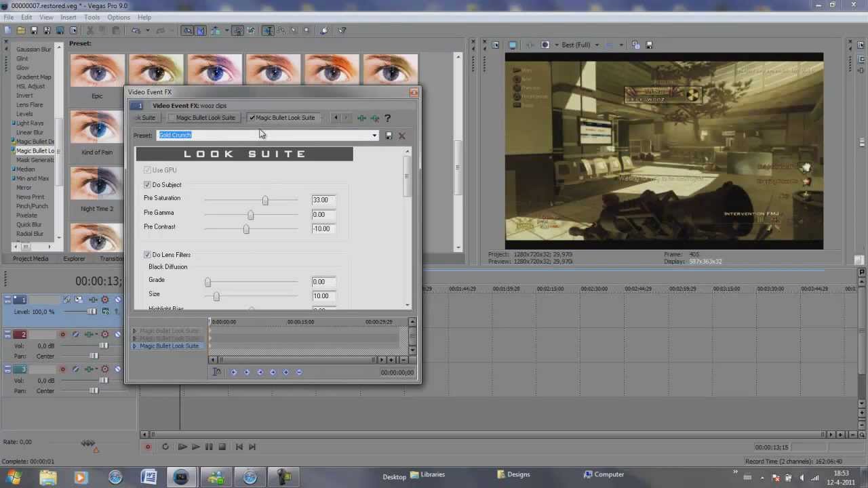The height and width of the screenshot is (488, 868).
Task: Open automation settings dropdown on track 2
Action: [x=104, y=334]
